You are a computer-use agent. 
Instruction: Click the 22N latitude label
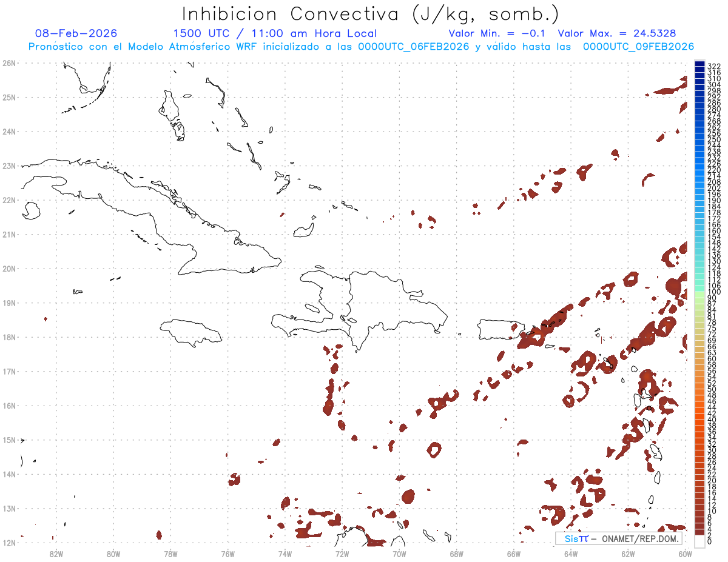[8, 200]
